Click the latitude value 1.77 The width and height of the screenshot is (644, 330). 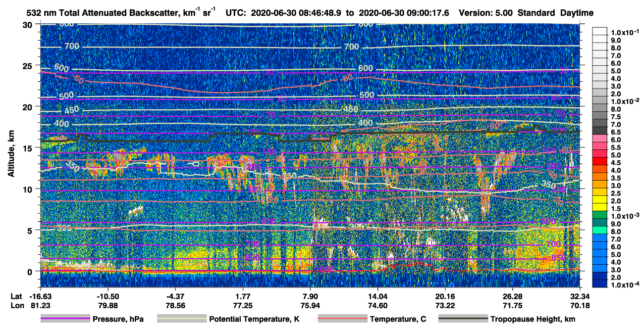(243, 296)
